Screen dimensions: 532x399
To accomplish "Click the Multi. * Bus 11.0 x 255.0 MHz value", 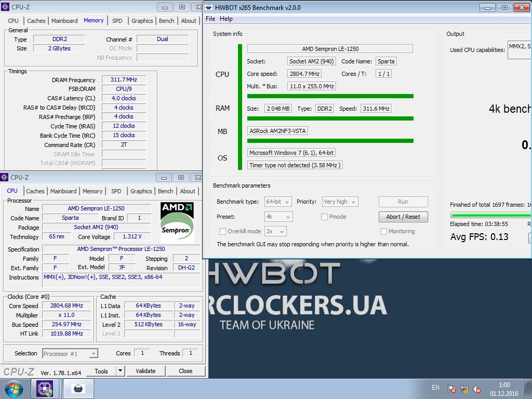I will tap(312, 86).
